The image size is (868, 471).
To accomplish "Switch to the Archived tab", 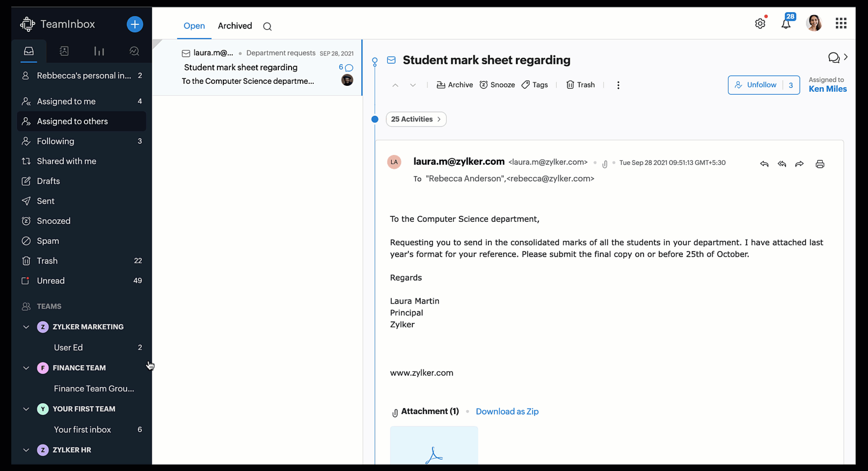I will coord(235,26).
